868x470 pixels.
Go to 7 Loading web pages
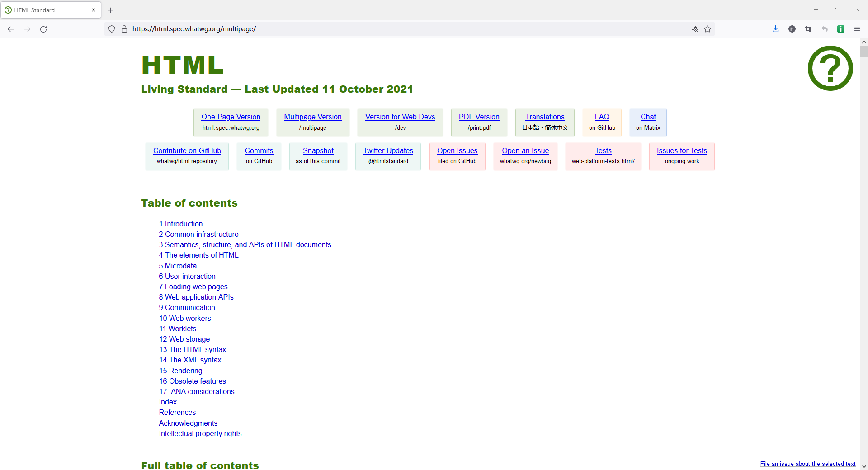[193, 287]
